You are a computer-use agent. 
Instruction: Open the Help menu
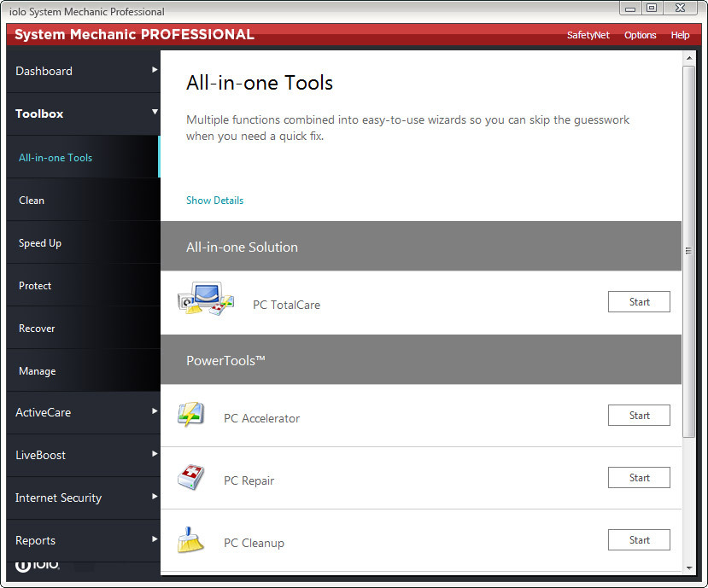click(680, 35)
